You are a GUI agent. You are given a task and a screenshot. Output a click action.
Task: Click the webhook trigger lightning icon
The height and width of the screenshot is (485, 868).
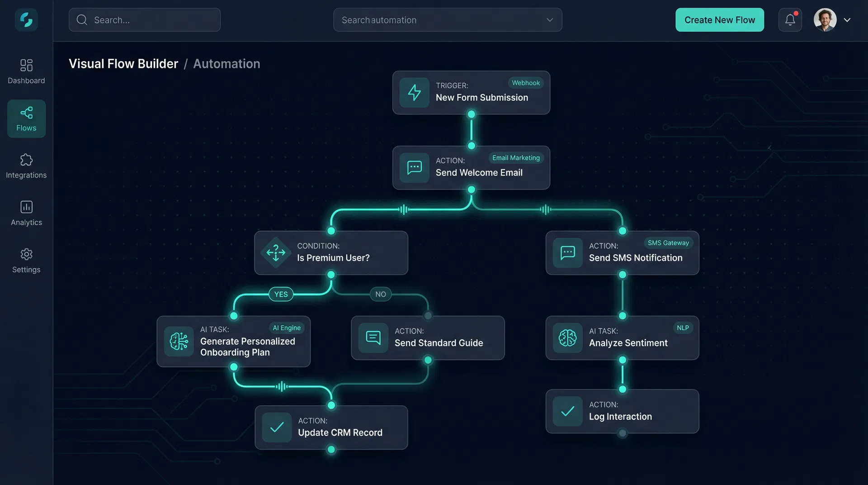[x=414, y=93]
